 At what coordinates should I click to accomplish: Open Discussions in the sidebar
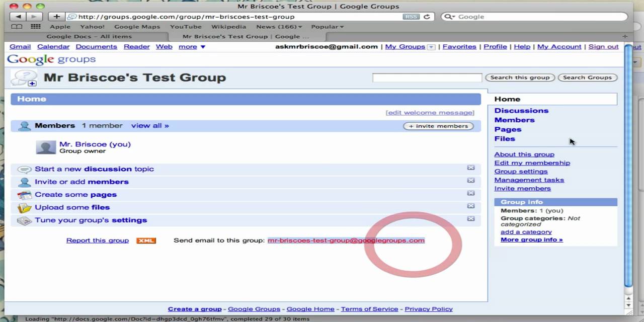coord(521,111)
